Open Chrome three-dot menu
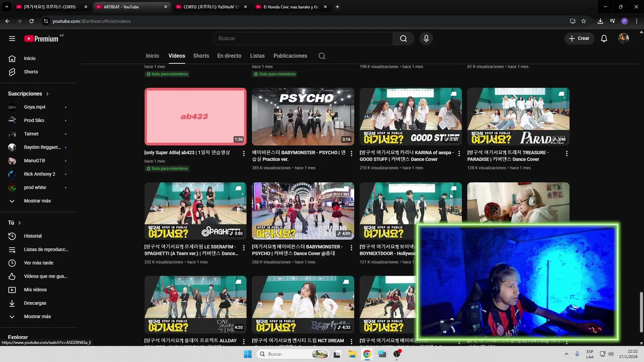Viewport: 644px width, 362px height. [x=637, y=21]
